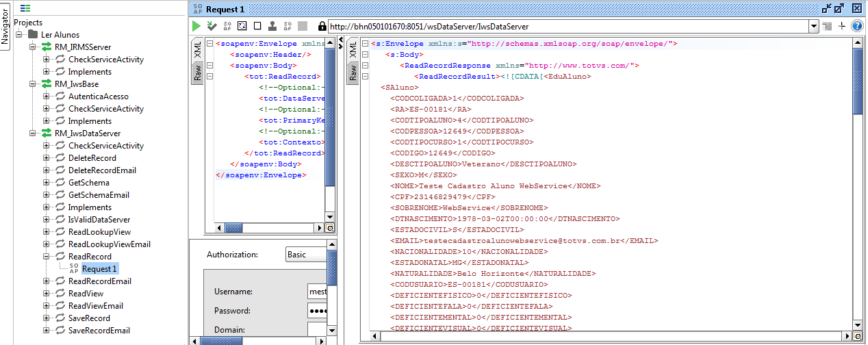Select the GetSchemaEmail operation
This screenshot has width=868, height=345.
[x=99, y=195]
